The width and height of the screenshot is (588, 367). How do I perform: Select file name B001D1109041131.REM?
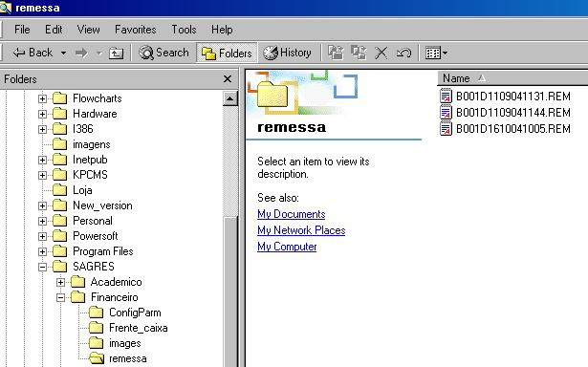[513, 97]
